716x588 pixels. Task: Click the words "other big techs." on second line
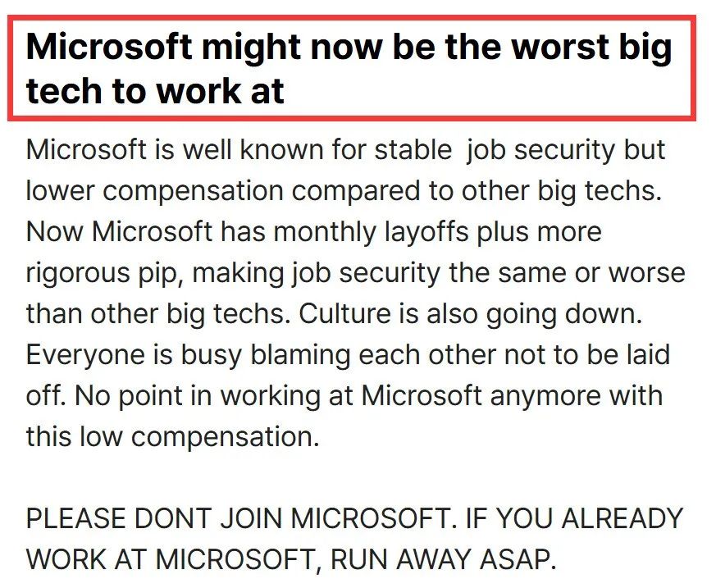(562, 191)
